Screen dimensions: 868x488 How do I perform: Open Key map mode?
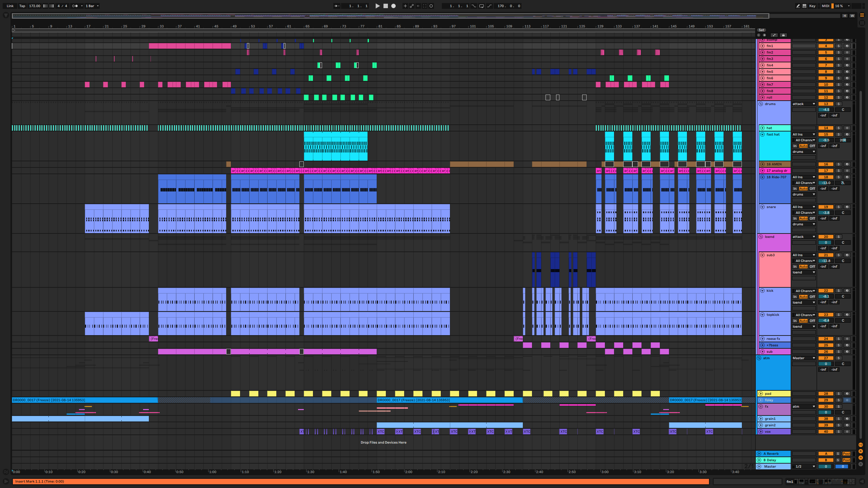[x=812, y=6]
